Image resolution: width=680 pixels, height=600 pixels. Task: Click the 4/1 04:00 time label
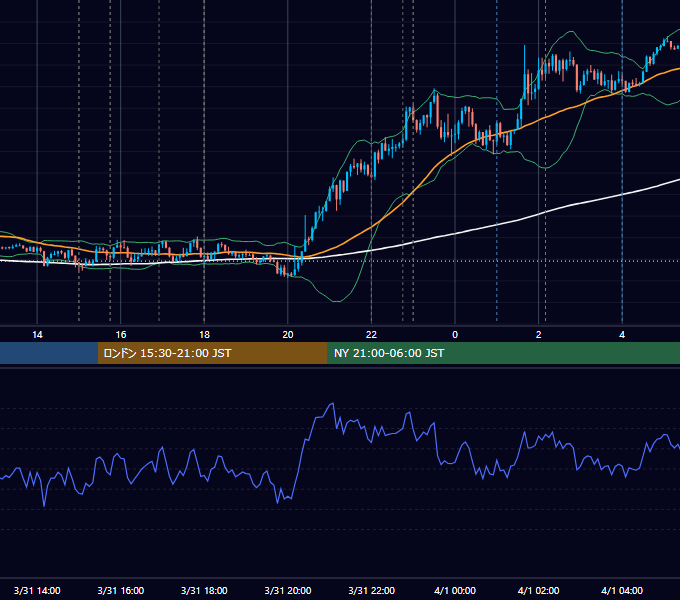[622, 590]
